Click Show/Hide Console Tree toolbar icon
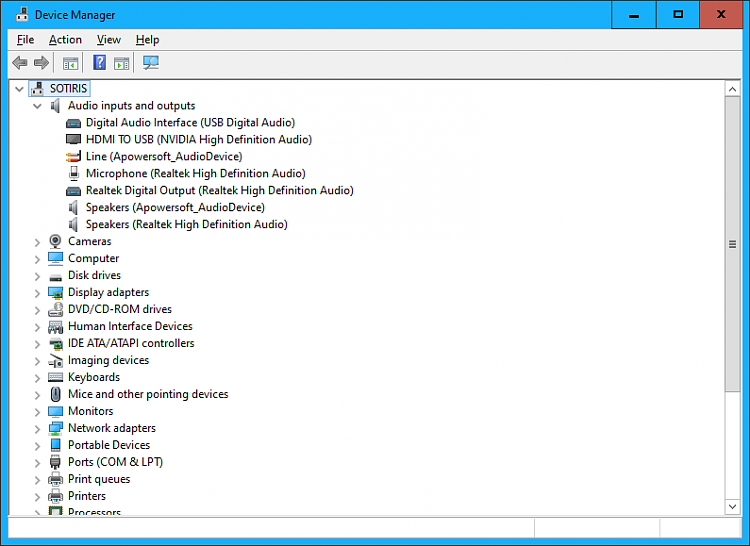This screenshot has width=750, height=546. [70, 63]
